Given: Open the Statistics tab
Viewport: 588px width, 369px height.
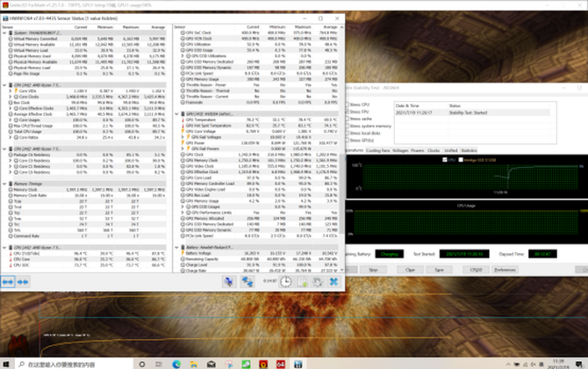Looking at the screenshot, I should [469, 150].
